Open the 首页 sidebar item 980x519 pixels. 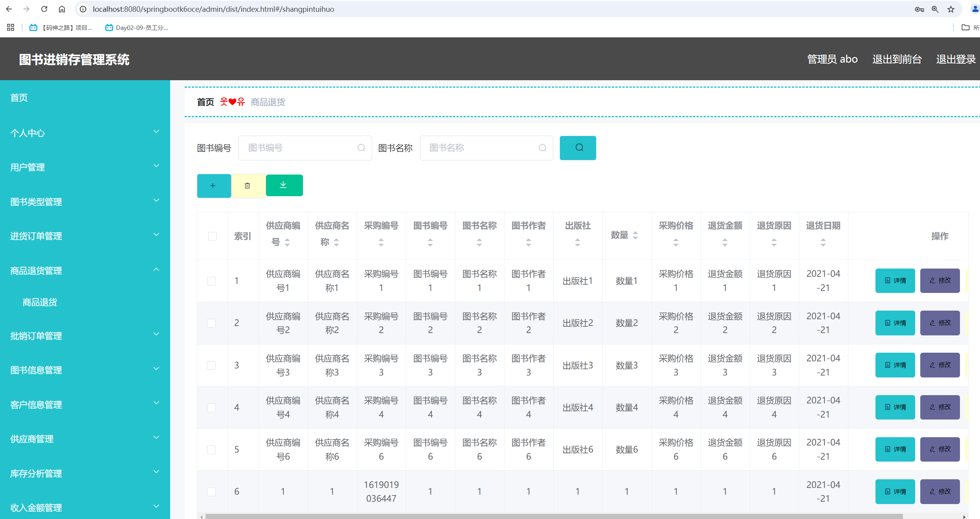pos(19,98)
